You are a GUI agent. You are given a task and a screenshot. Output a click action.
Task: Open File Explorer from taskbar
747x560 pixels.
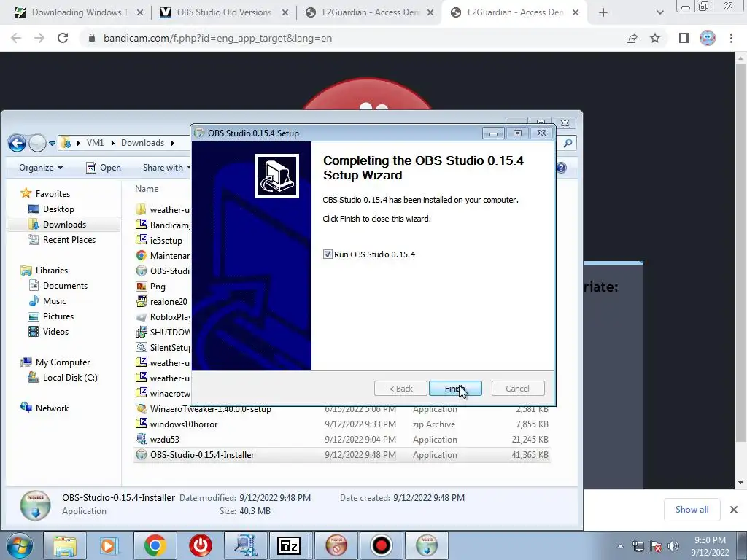(x=64, y=545)
